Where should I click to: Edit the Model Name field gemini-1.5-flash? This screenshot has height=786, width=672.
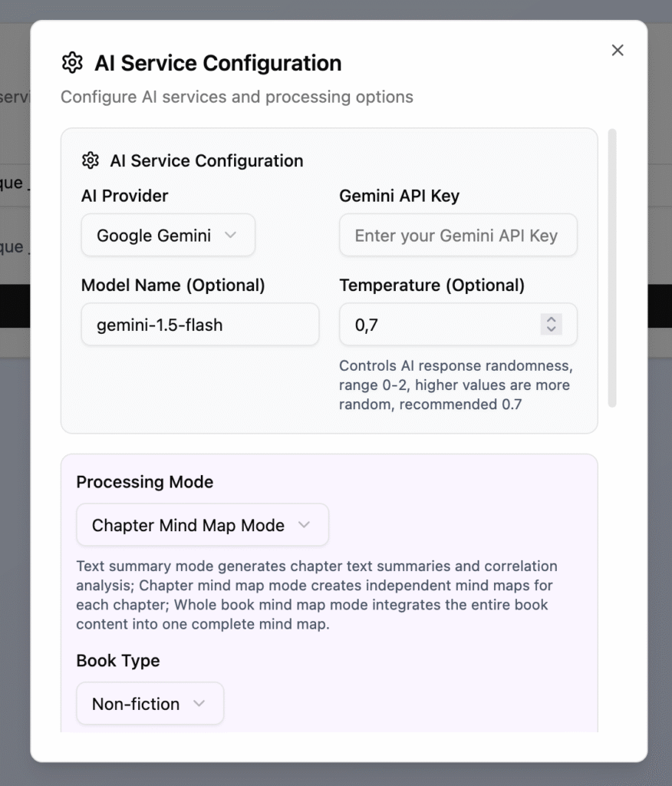(200, 325)
